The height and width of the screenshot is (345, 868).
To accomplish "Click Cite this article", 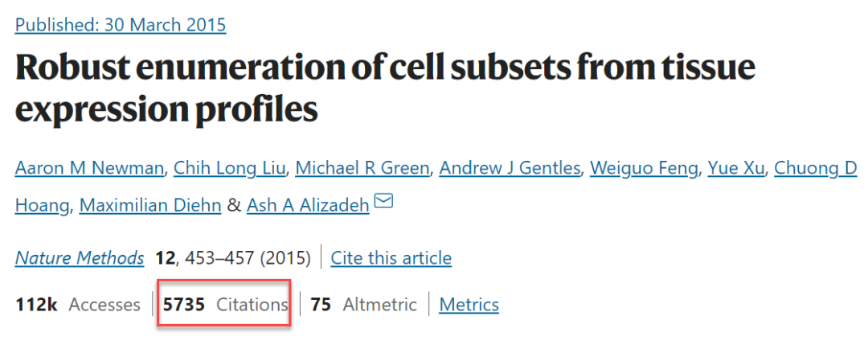I will tap(391, 258).
